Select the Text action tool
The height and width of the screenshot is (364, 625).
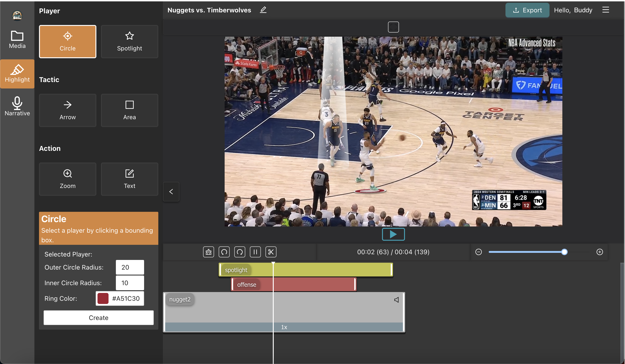tap(129, 179)
